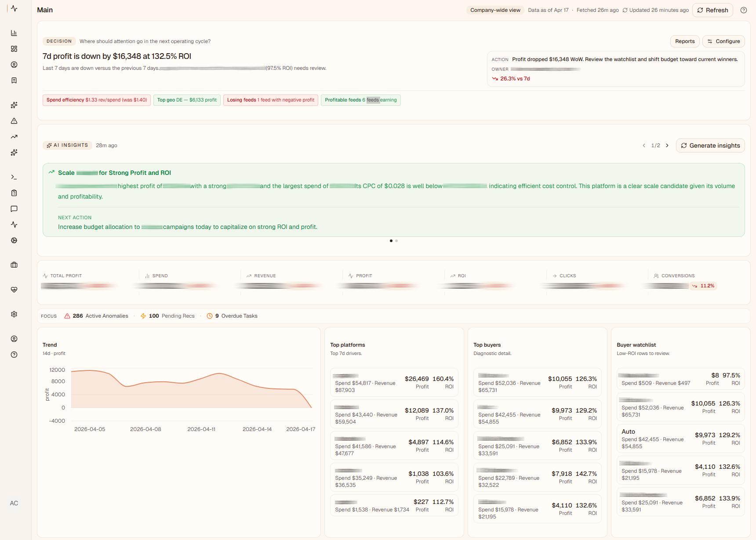Viewport: 756px width, 540px height.
Task: Click the sparkles icon above the warning triangle
Action: pyautogui.click(x=14, y=105)
